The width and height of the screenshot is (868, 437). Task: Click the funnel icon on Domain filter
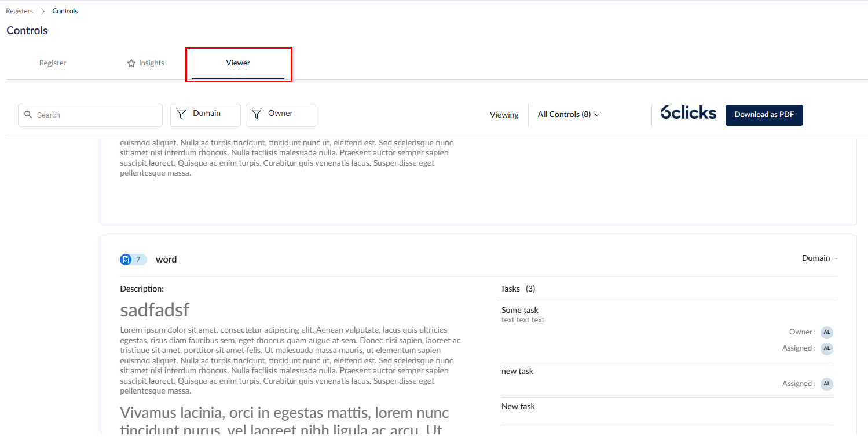[x=181, y=115]
